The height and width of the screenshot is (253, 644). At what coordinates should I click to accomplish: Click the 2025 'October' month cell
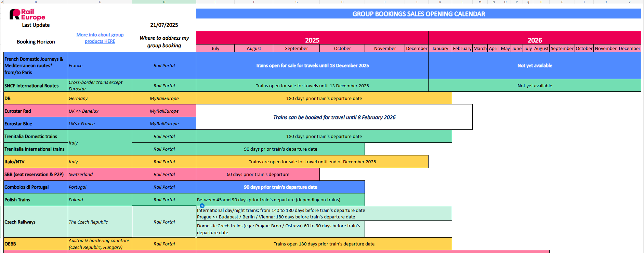342,48
